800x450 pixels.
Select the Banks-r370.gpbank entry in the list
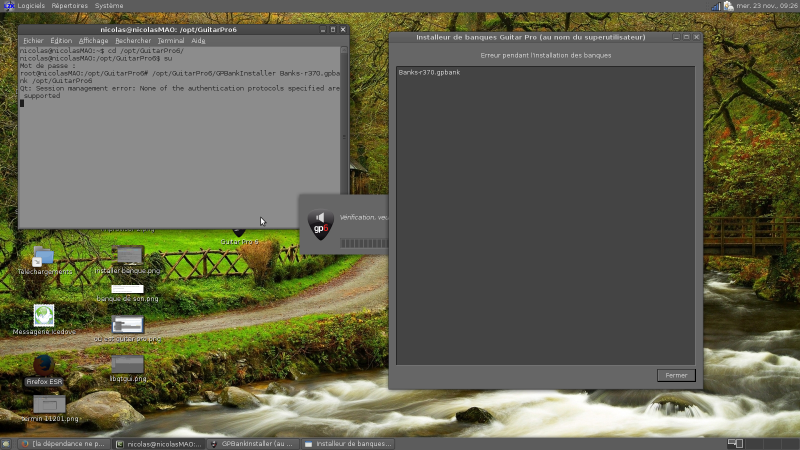429,72
